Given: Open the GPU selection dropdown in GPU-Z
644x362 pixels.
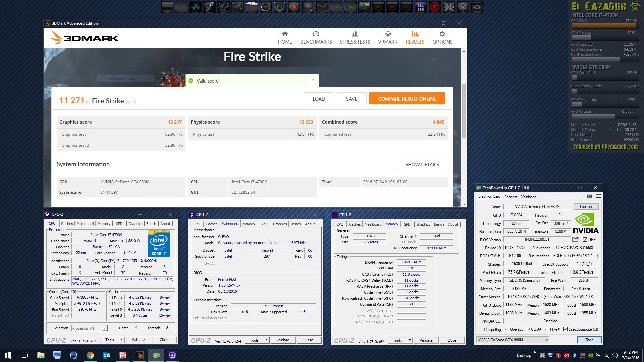Looking at the screenshot, I should 513,340.
